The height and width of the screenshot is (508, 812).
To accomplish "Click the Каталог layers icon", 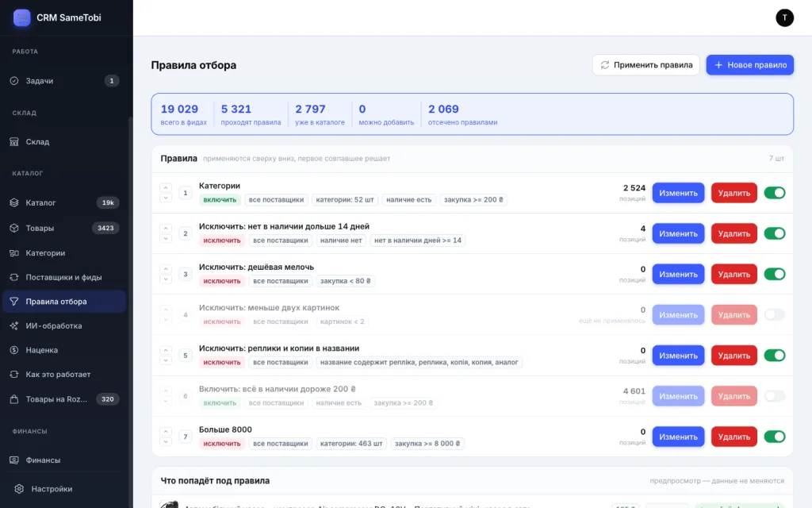I will (14, 202).
